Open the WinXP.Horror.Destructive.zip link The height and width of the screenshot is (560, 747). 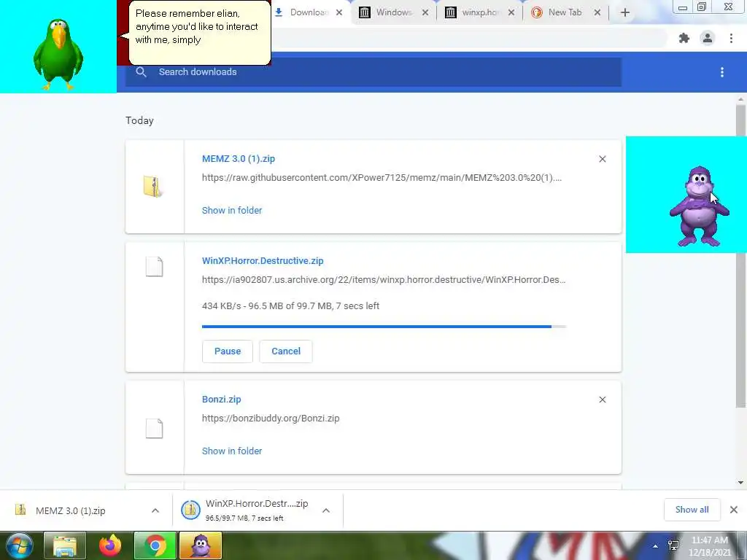point(263,261)
